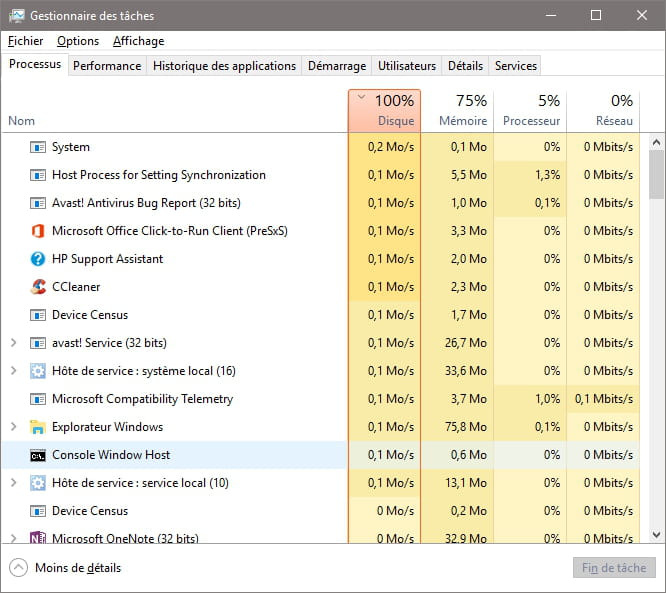Image resolution: width=666 pixels, height=593 pixels.
Task: Expand the Explorateur Windows group
Action: [14, 426]
